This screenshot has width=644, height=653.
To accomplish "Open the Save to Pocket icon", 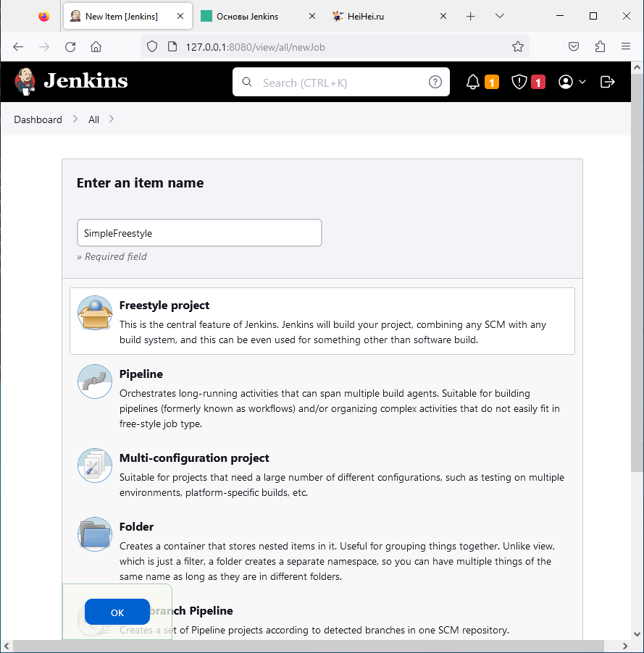I will [574, 46].
